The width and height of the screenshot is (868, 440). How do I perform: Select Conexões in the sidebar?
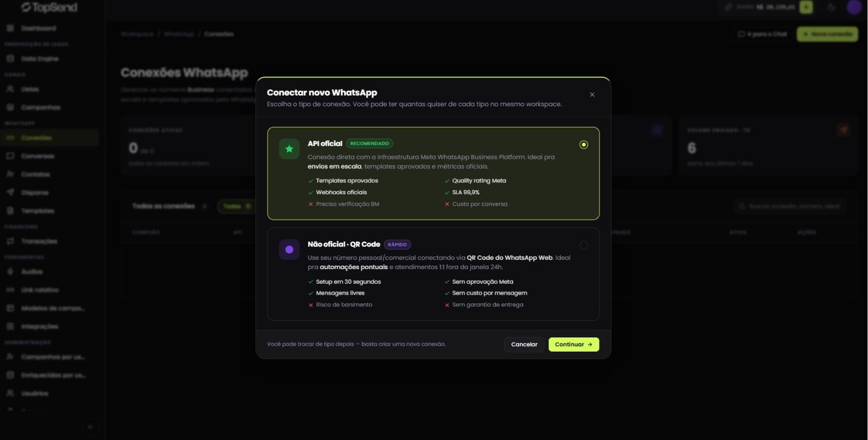point(50,138)
